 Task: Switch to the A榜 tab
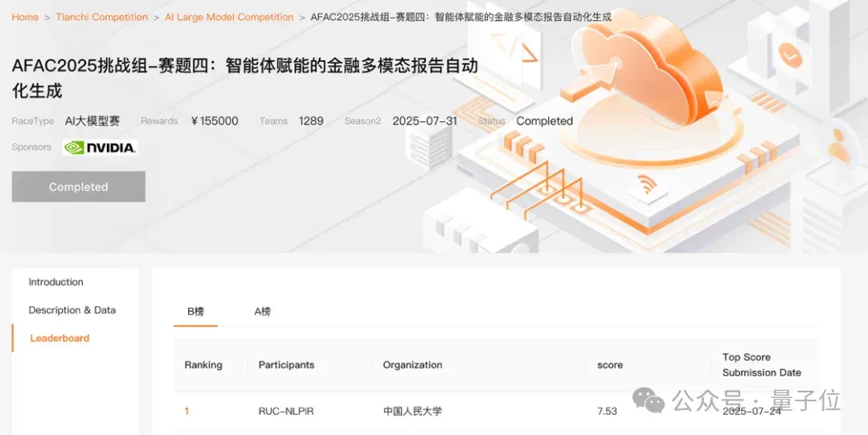pyautogui.click(x=262, y=311)
